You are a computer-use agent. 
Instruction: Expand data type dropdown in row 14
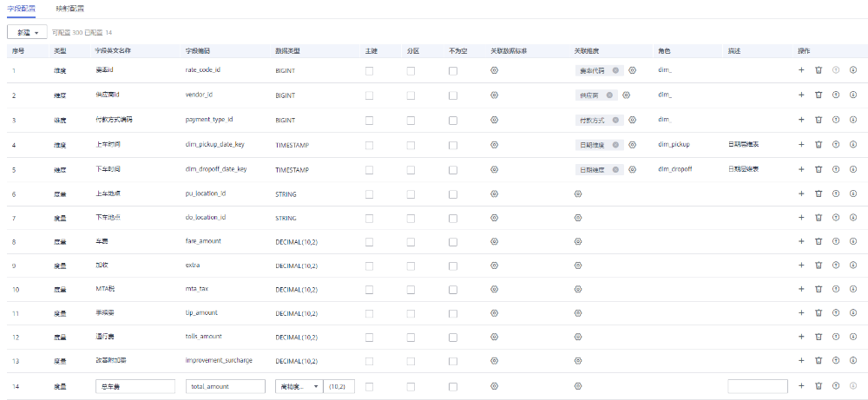pyautogui.click(x=298, y=385)
